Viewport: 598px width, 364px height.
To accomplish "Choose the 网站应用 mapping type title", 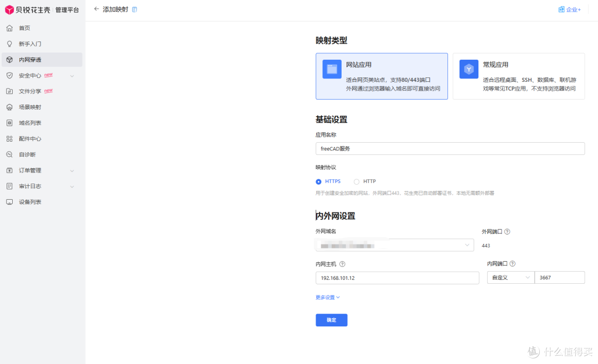I will click(x=358, y=65).
